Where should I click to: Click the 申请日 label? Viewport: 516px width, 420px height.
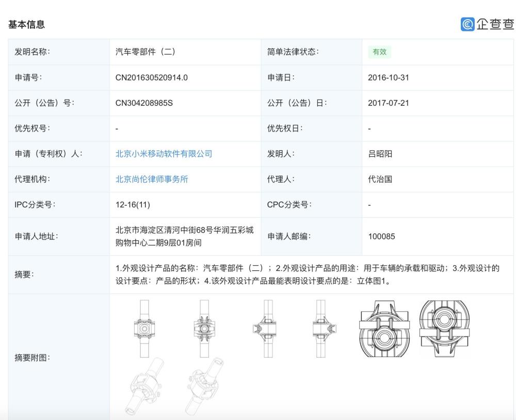pyautogui.click(x=281, y=78)
